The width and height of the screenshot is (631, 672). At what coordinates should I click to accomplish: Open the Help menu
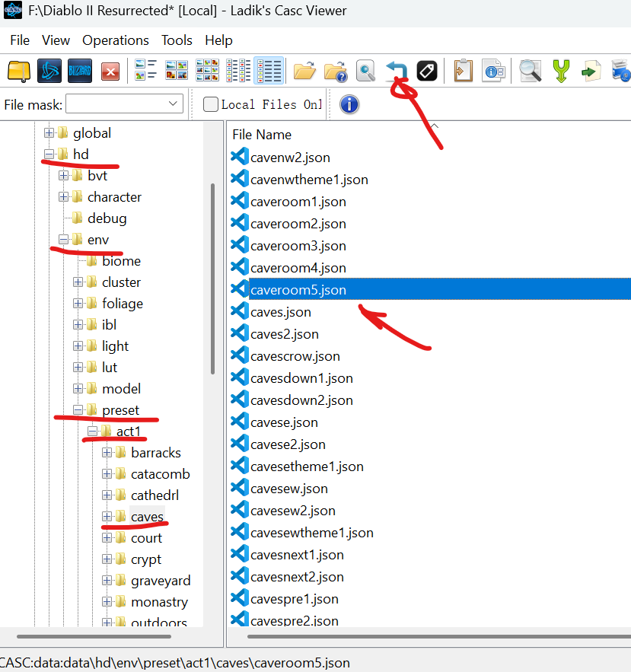[218, 40]
